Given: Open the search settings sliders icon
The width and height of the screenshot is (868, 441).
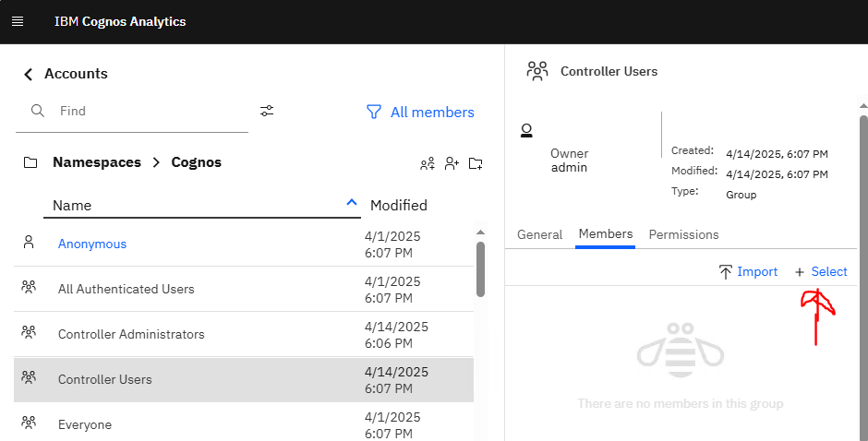Looking at the screenshot, I should 267,111.
